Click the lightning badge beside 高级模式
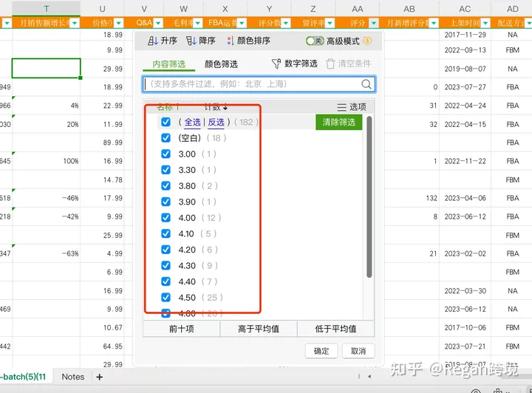The height and width of the screenshot is (393, 532). click(x=367, y=41)
